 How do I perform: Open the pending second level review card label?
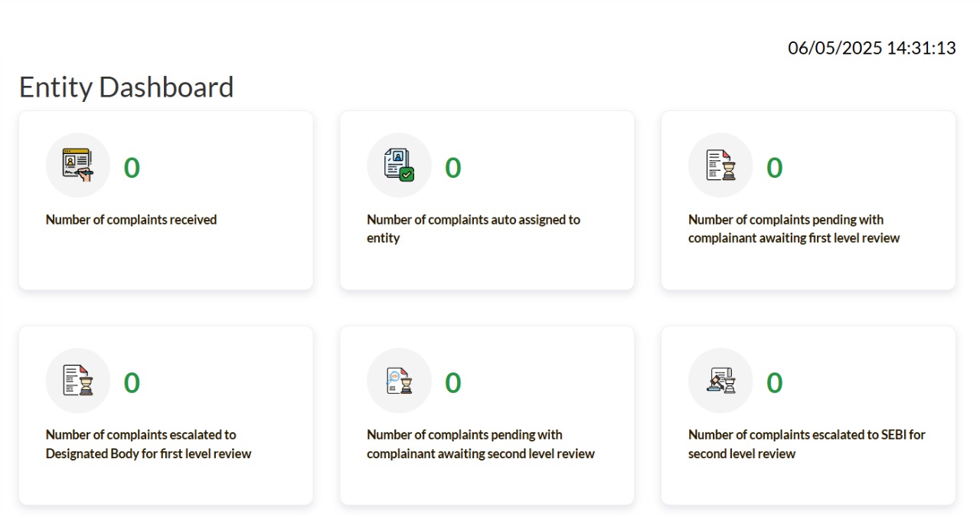481,444
